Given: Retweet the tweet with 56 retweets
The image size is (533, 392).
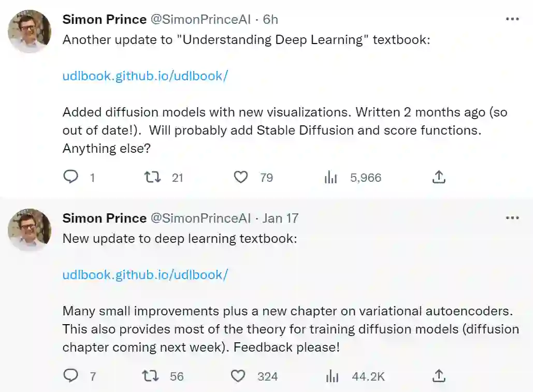Looking at the screenshot, I should [x=152, y=376].
